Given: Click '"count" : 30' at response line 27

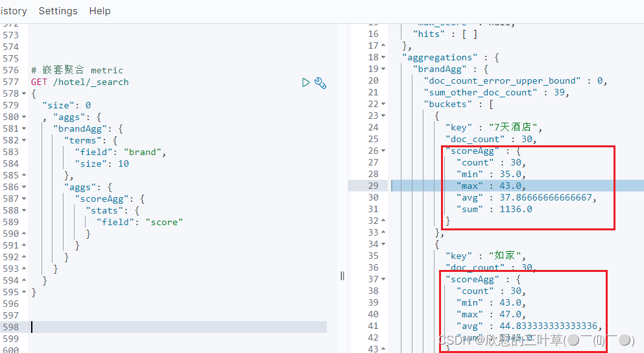Looking at the screenshot, I should click(491, 163).
